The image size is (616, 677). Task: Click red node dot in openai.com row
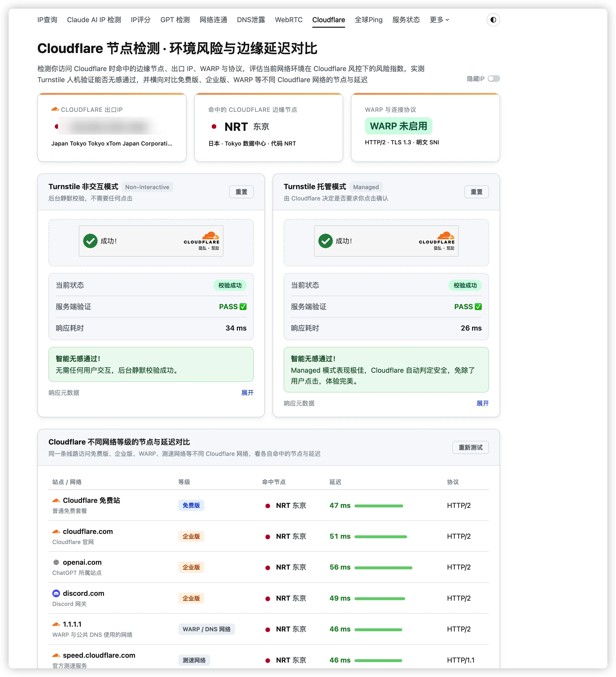(x=268, y=568)
